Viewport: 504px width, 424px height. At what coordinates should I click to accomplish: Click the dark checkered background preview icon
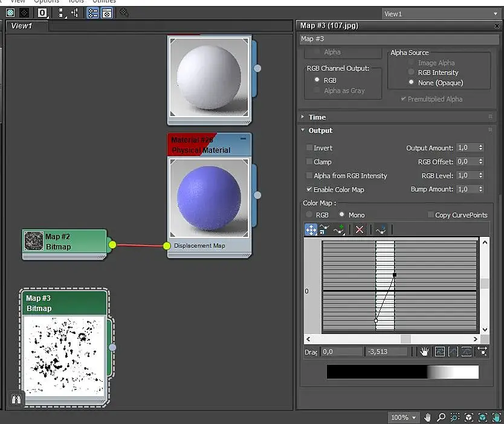(x=24, y=13)
